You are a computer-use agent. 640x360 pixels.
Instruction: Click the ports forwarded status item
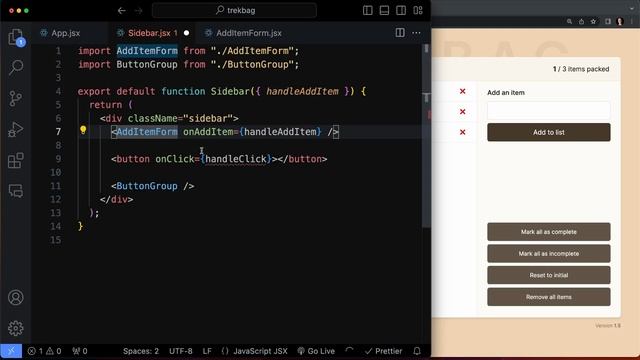[80, 351]
